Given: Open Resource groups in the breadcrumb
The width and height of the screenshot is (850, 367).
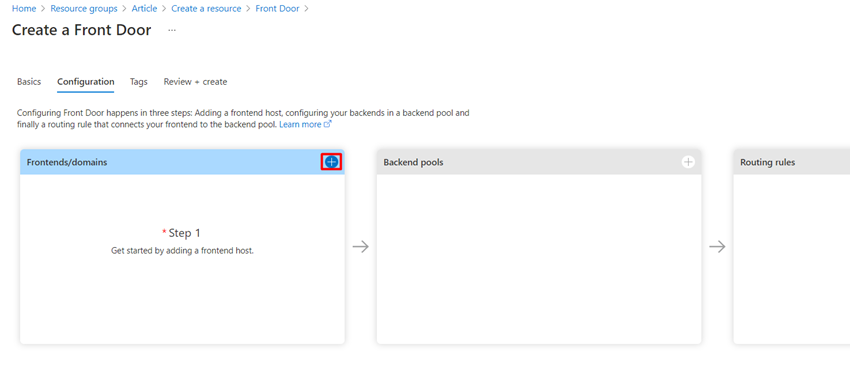Looking at the screenshot, I should 84,9.
